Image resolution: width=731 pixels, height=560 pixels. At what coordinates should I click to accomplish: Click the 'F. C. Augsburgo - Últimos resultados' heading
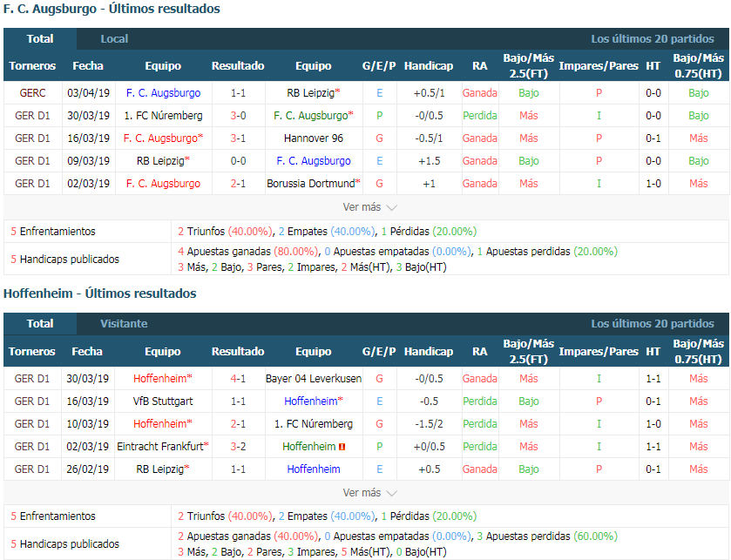click(x=112, y=9)
